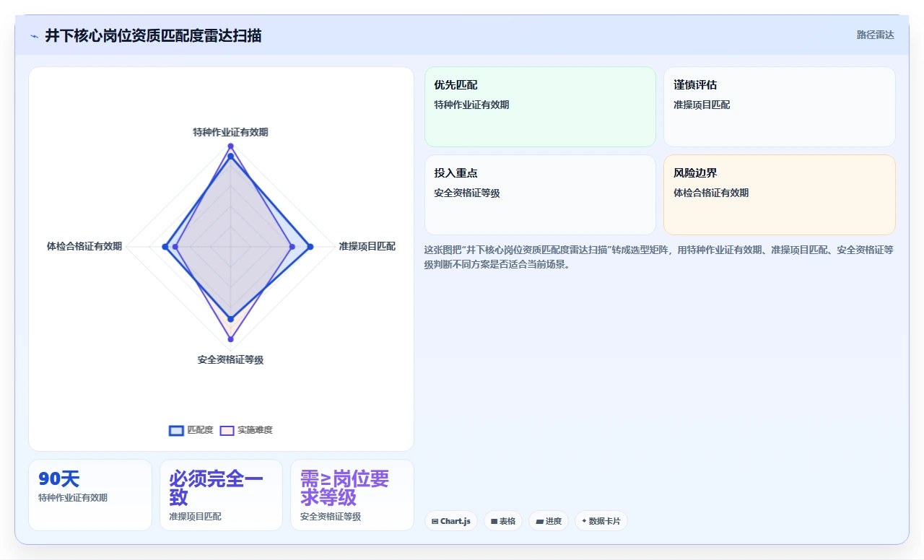Click the icon in the 数据卡片 tag
Image resolution: width=924 pixels, height=560 pixels.
click(x=584, y=521)
